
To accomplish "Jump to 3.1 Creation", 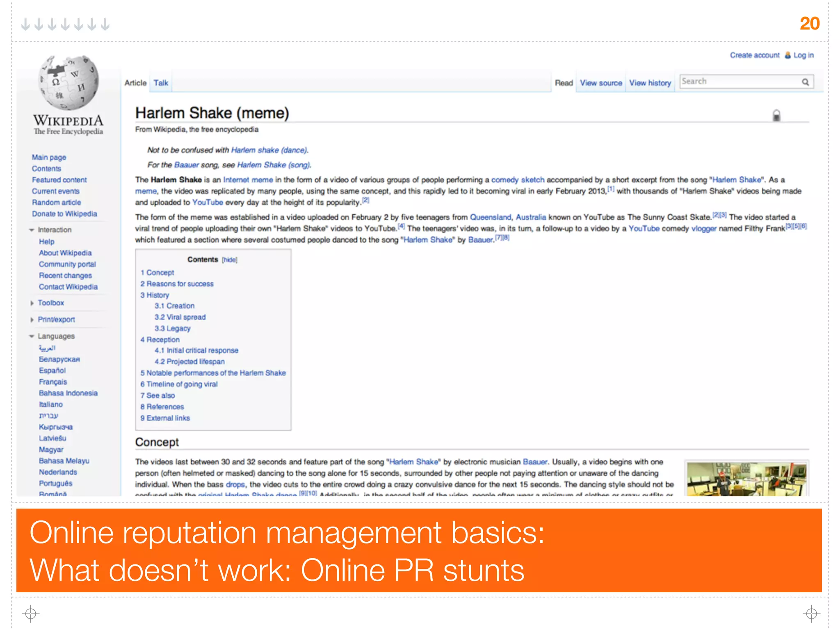I will coord(174,306).
